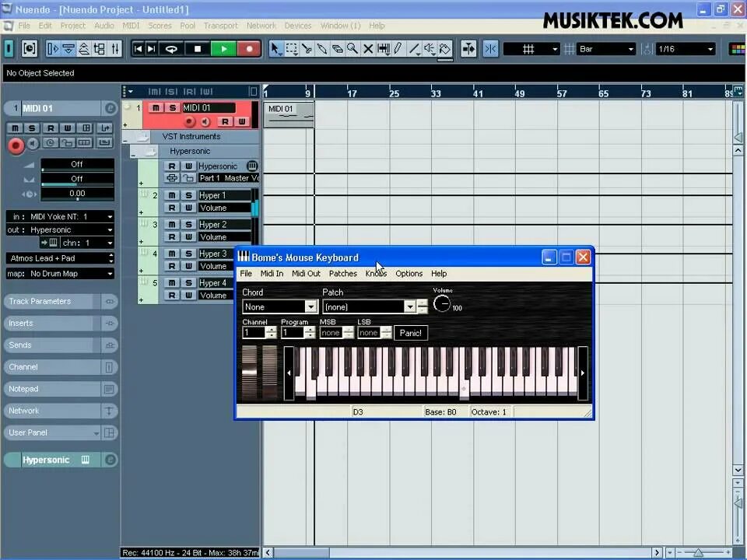Open the color palette icon
The width and height of the screenshot is (747, 560).
738,48
